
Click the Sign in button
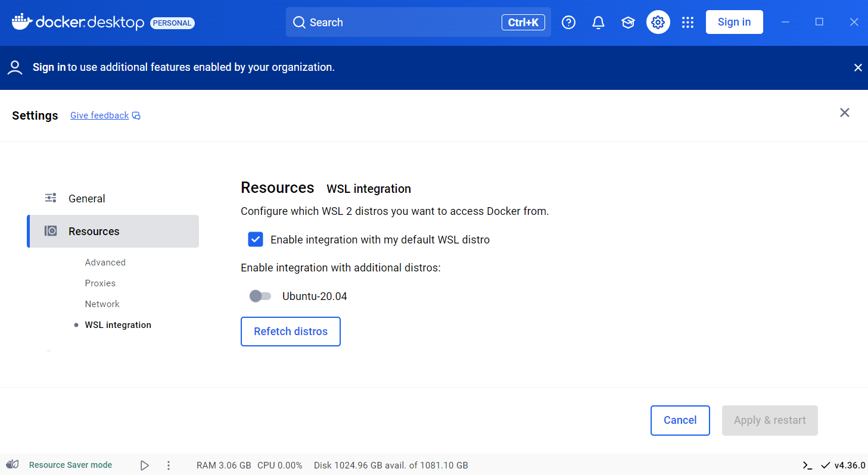click(735, 22)
